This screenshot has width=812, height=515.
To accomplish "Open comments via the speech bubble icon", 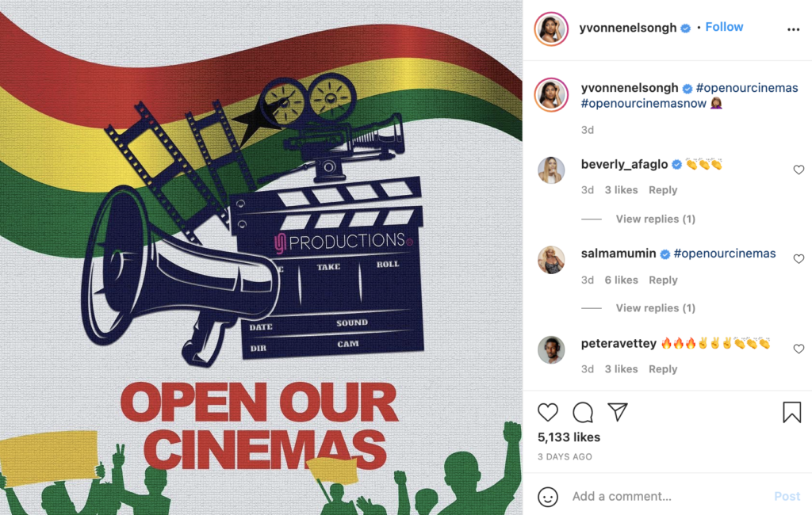I will point(583,412).
